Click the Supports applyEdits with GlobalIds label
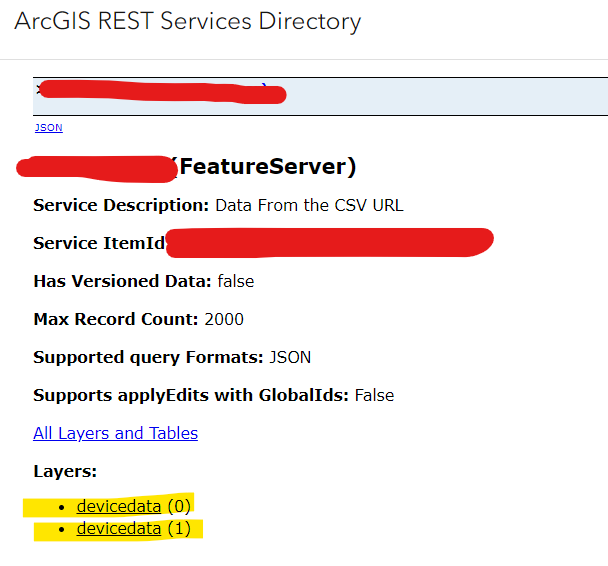 click(x=191, y=395)
